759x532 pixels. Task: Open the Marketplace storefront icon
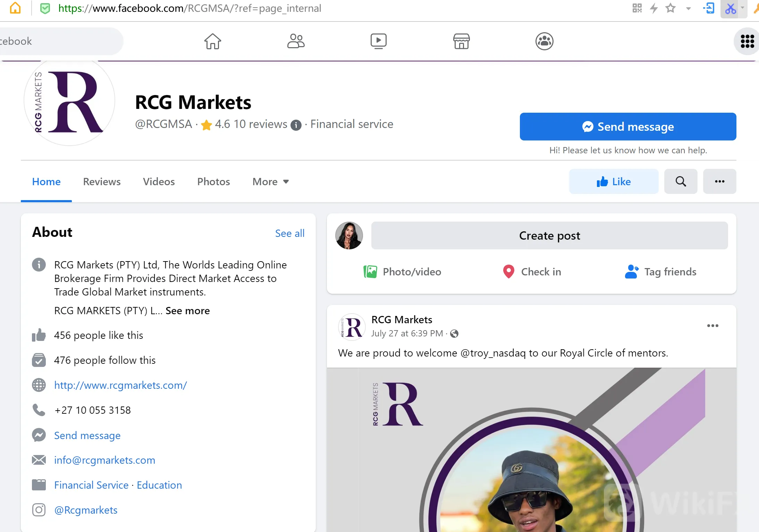[461, 41]
